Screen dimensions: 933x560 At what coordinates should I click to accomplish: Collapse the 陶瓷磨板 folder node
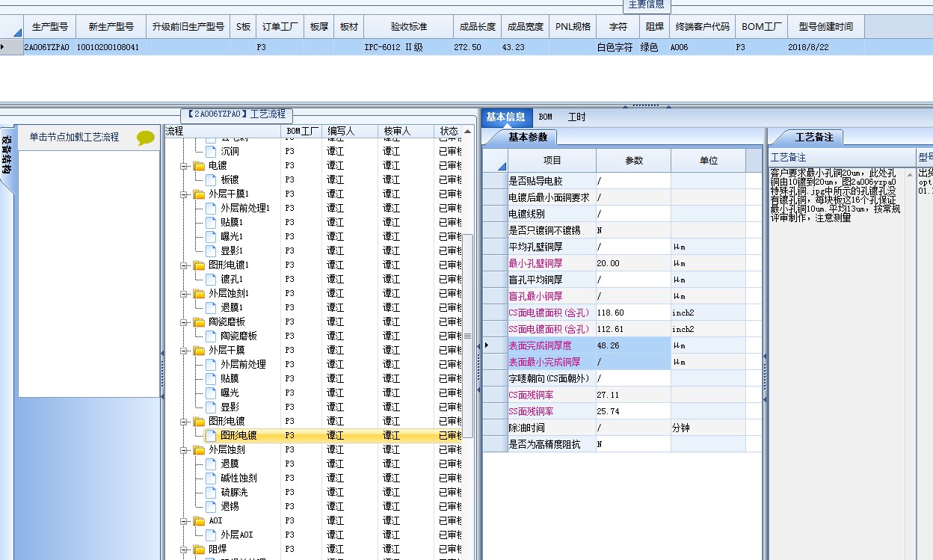point(184,321)
